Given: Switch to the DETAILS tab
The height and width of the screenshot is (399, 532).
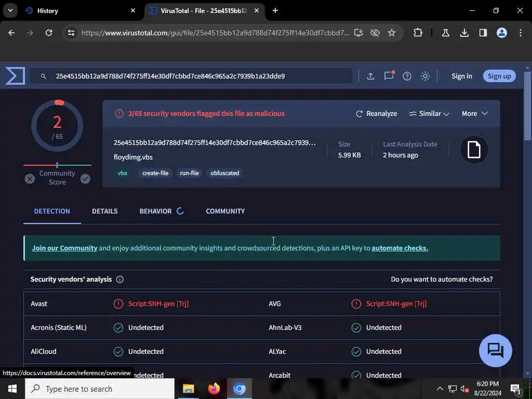Looking at the screenshot, I should point(105,211).
